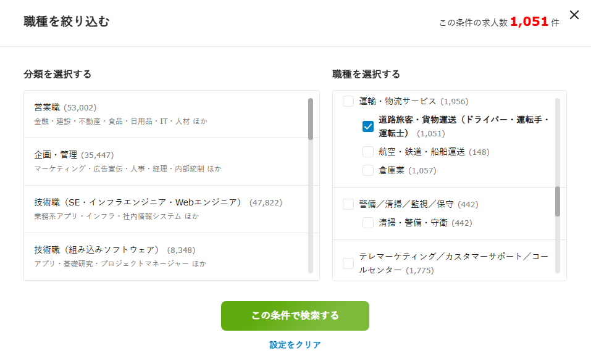Enable the 航空・鉄道・船舶運送 checkbox
Image resolution: width=591 pixels, height=364 pixels.
tap(369, 151)
